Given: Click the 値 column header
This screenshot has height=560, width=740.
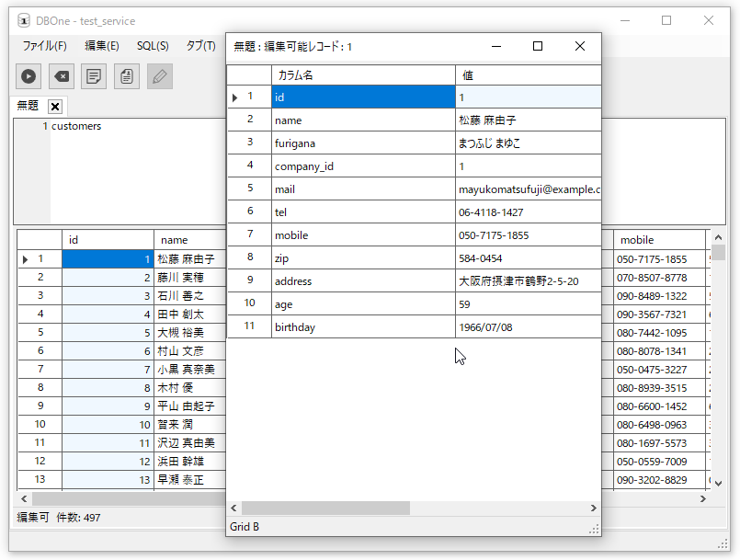Looking at the screenshot, I should (528, 75).
